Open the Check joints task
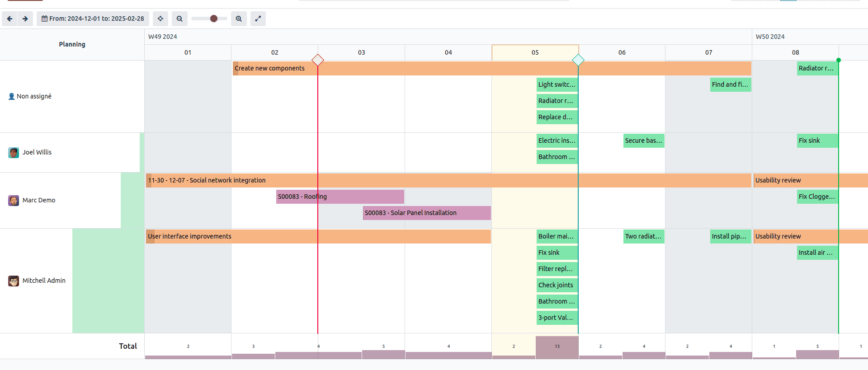The height and width of the screenshot is (370, 868). (x=557, y=285)
